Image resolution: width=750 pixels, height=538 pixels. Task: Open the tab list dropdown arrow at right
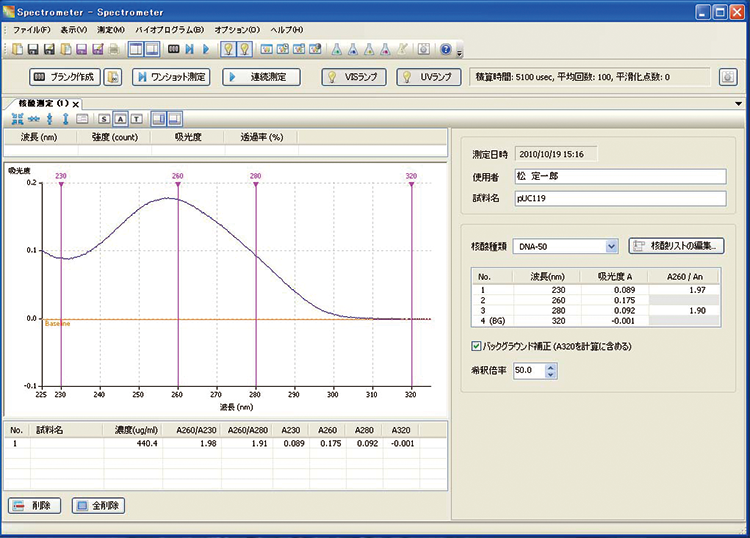click(x=738, y=103)
